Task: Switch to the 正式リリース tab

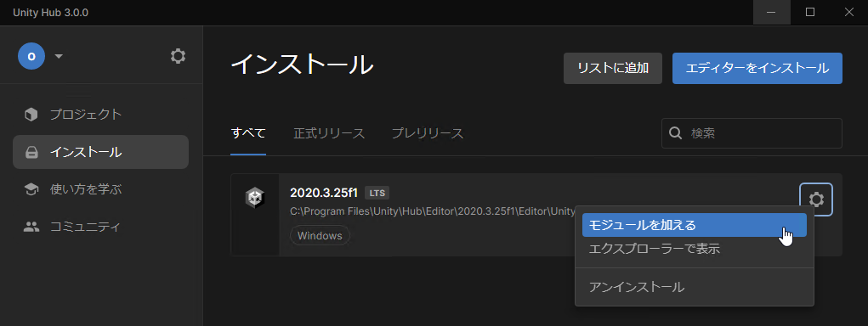Action: (x=329, y=133)
